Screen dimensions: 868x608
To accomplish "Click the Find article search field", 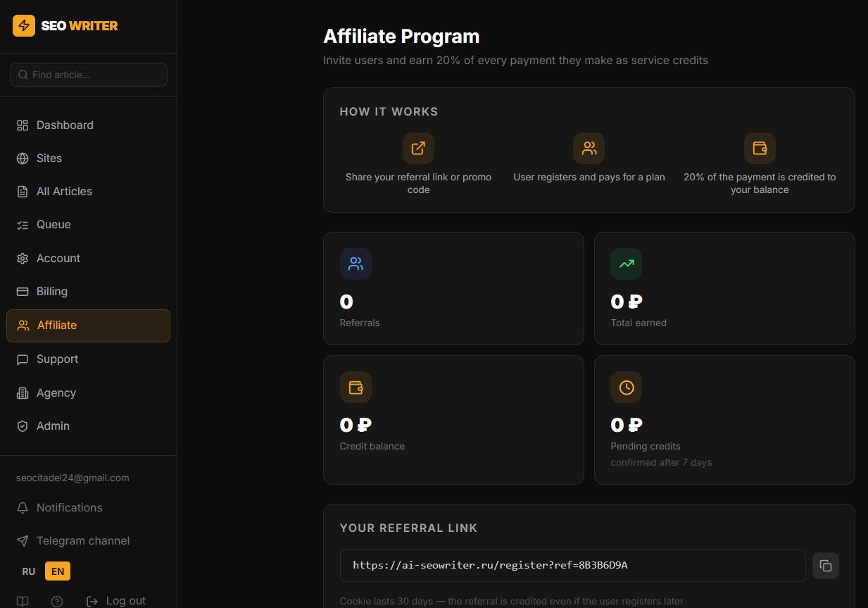I will (89, 75).
